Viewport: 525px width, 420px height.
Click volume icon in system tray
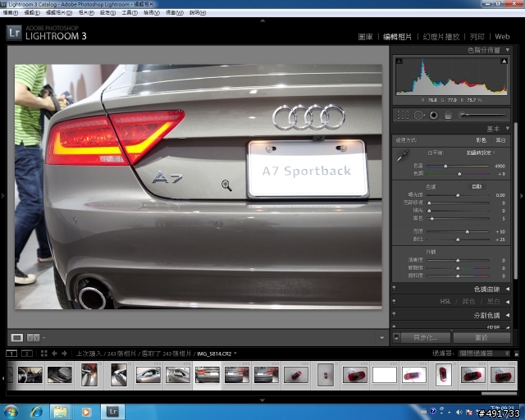(x=459, y=412)
